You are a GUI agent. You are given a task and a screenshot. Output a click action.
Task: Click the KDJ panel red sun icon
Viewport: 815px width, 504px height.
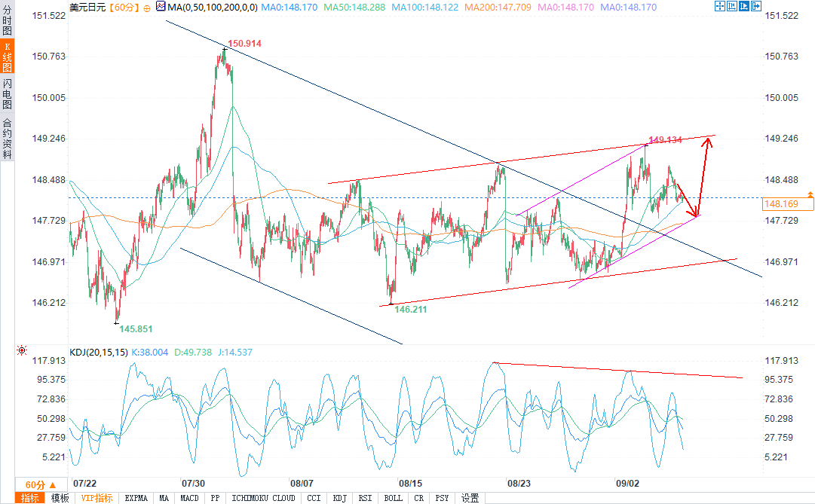coord(22,350)
